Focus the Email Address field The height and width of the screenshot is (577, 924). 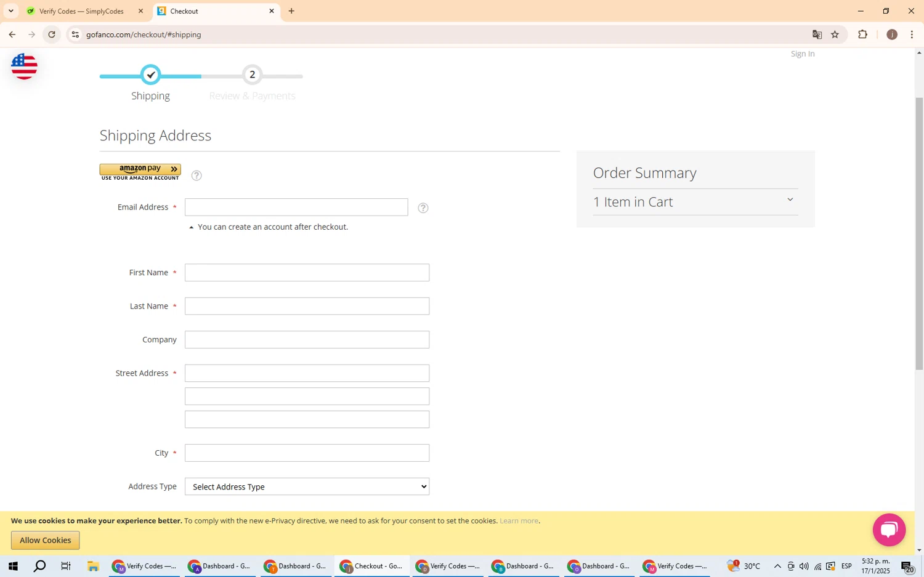[296, 207]
